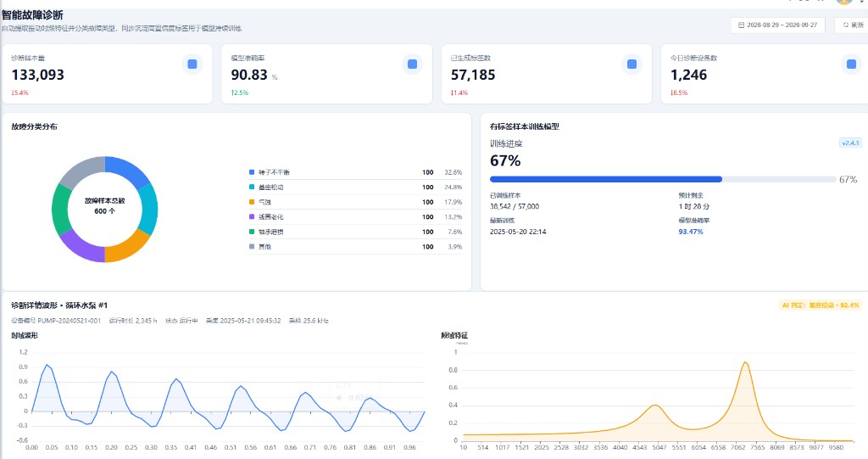868x459 pixels.
Task: Click the green legend square in the 7.6% row
Action: pyautogui.click(x=252, y=232)
